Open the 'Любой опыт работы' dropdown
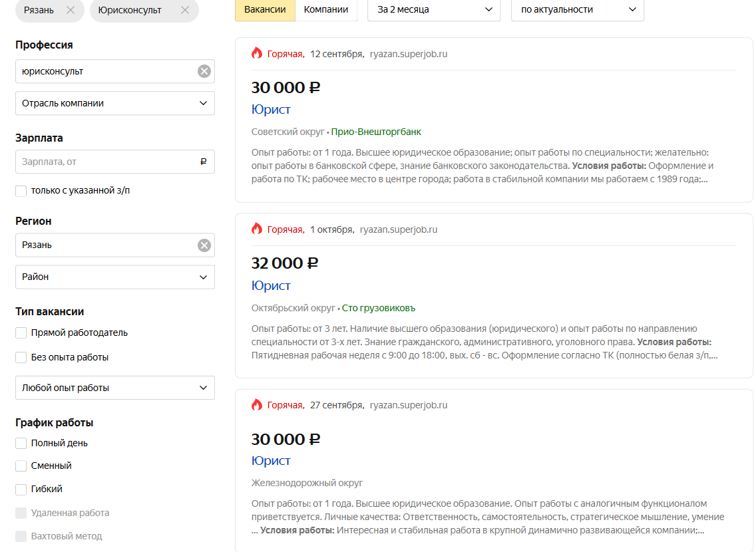Image resolution: width=756 pixels, height=552 pixels. click(115, 388)
